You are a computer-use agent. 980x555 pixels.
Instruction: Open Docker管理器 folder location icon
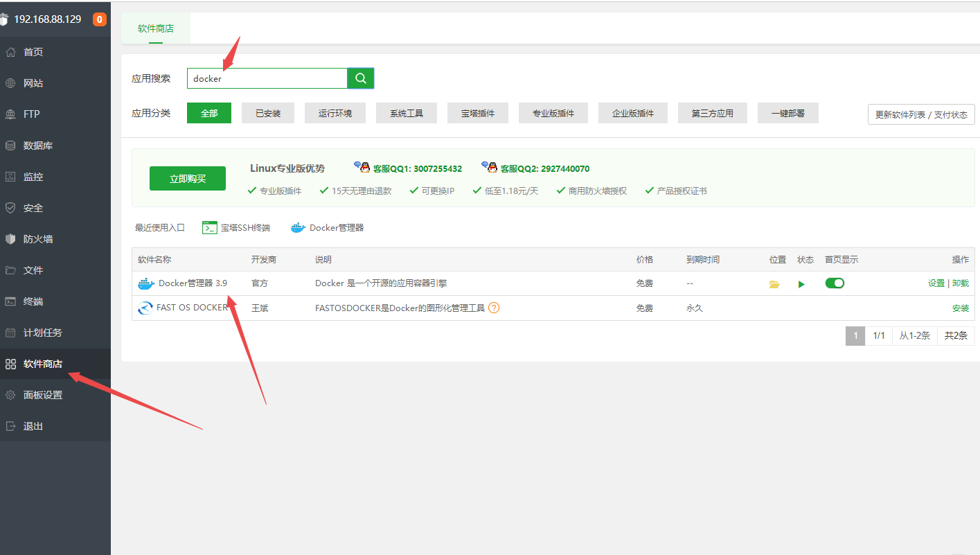point(774,284)
